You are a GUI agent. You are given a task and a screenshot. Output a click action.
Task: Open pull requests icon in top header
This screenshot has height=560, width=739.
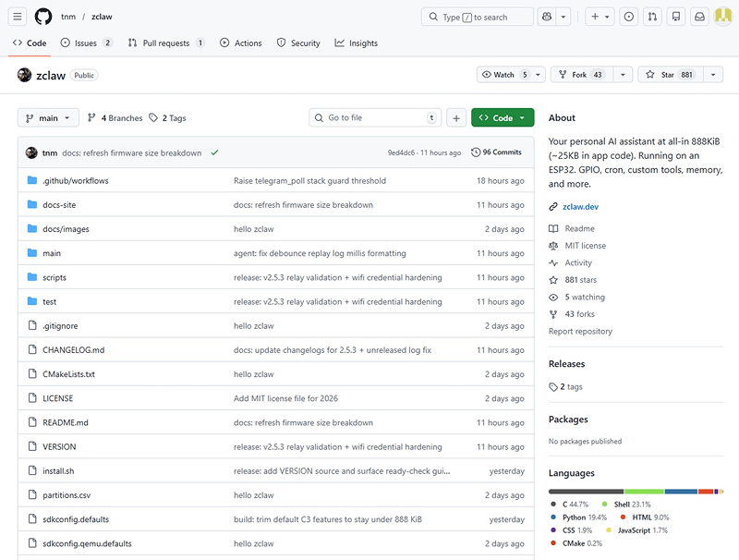point(653,17)
